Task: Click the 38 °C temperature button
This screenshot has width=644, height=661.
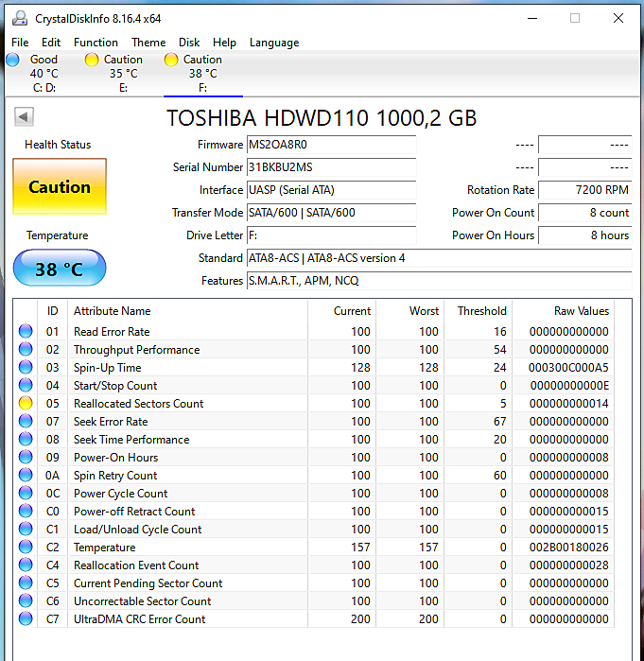Action: point(60,269)
